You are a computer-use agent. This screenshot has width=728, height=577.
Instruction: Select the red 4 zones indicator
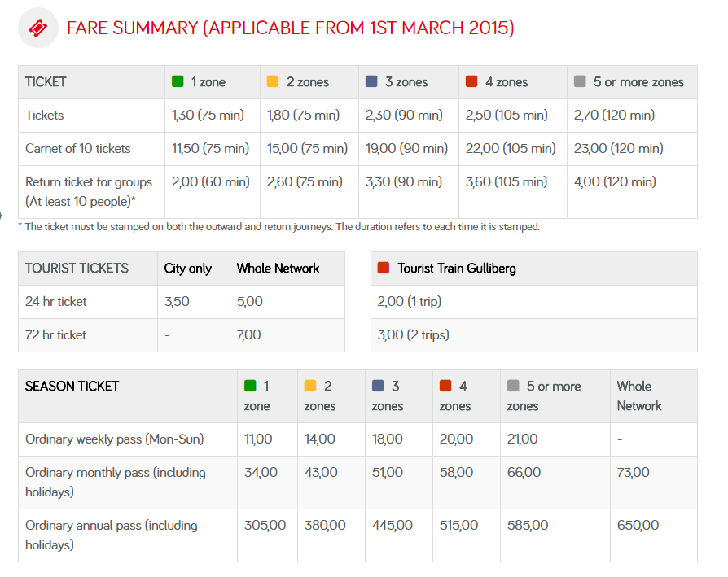(x=473, y=81)
